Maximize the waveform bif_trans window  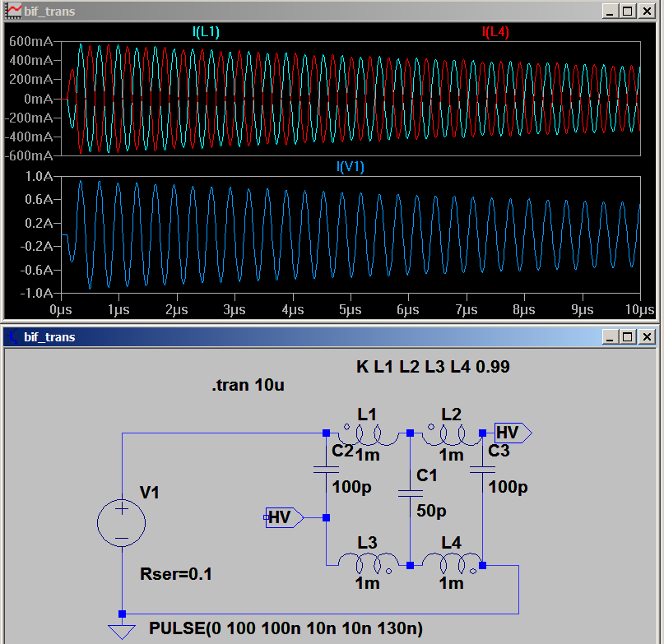click(x=627, y=11)
